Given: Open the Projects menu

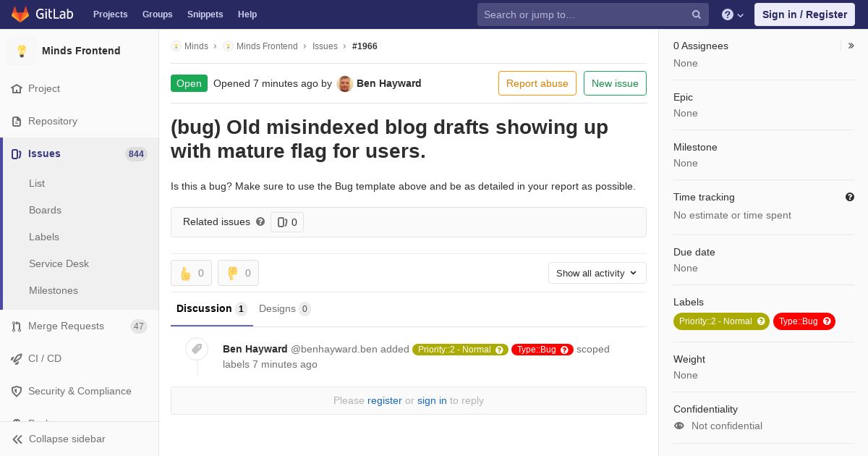Looking at the screenshot, I should point(111,14).
